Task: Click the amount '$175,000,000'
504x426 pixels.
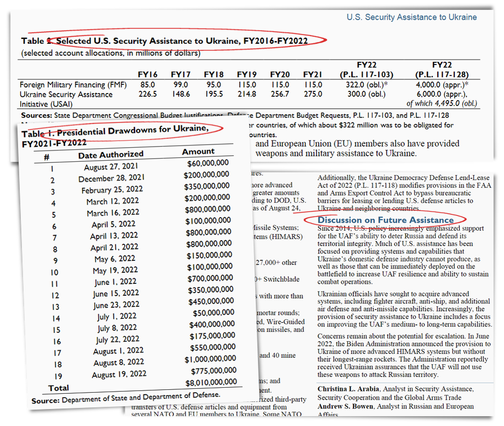Action: tap(212, 336)
